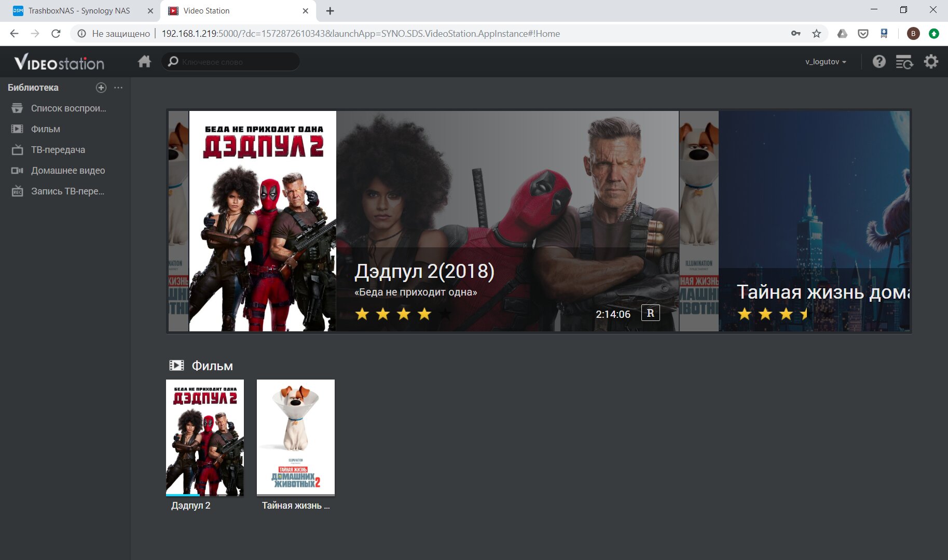The width and height of the screenshot is (948, 560).
Task: Open the playback queue list icon
Action: [904, 62]
